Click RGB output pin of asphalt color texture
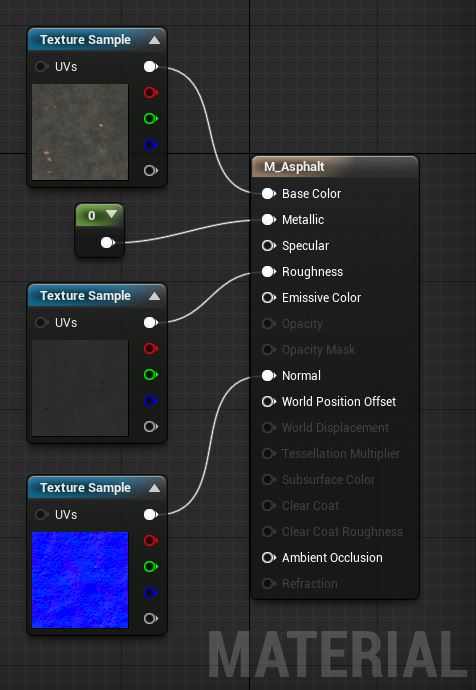This screenshot has width=476, height=690. [x=151, y=66]
